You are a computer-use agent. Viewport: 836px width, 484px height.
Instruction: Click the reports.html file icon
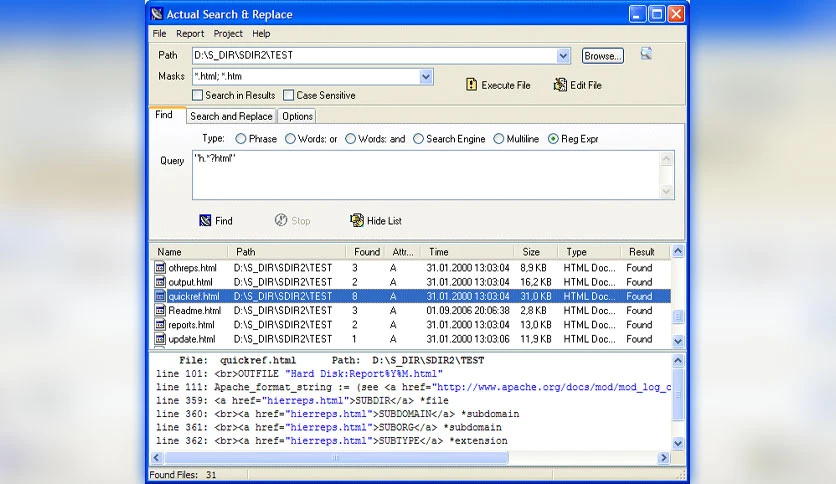point(160,325)
